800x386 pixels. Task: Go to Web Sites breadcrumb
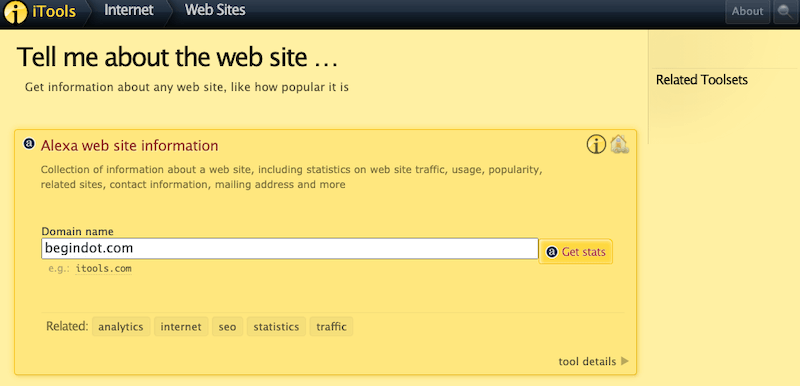coord(215,10)
